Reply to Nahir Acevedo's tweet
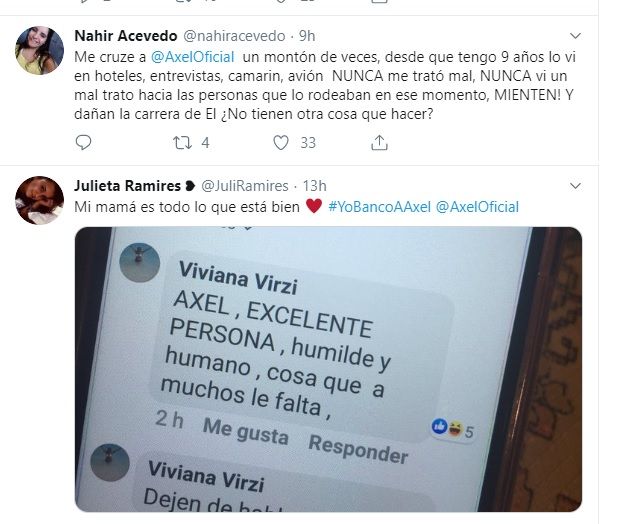 coord(84,142)
